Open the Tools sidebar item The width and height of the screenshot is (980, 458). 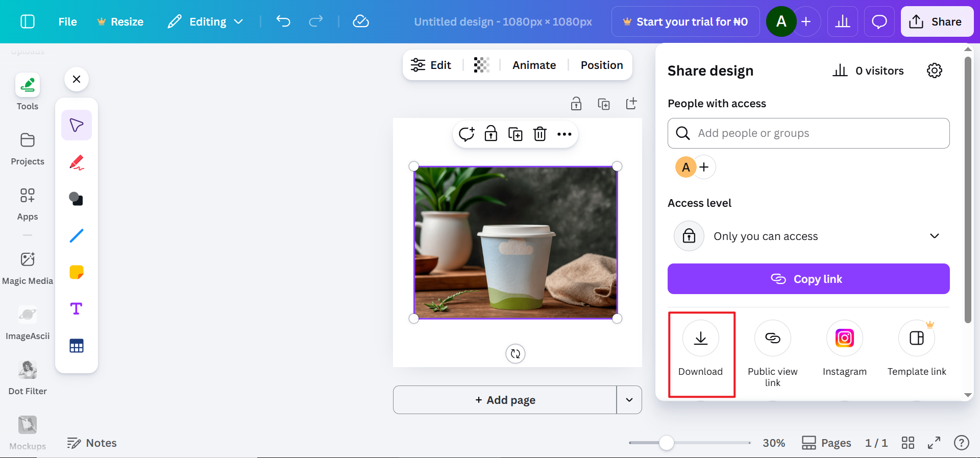(x=28, y=92)
